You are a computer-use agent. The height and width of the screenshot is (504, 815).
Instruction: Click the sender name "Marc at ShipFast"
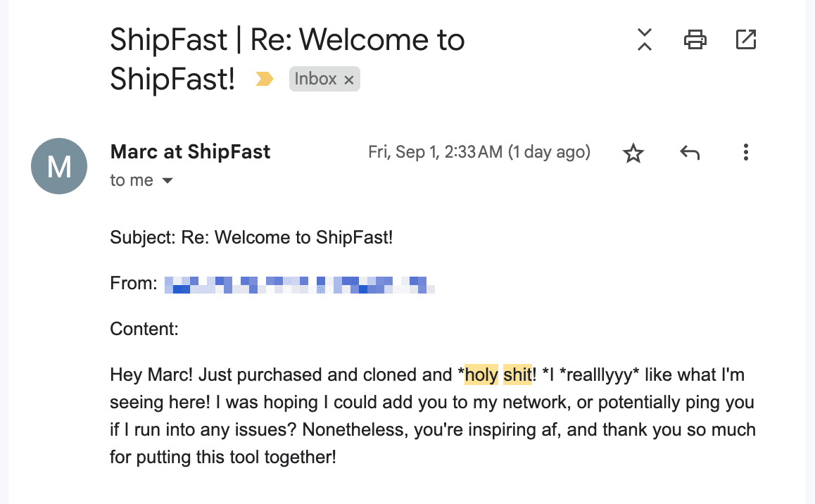190,152
